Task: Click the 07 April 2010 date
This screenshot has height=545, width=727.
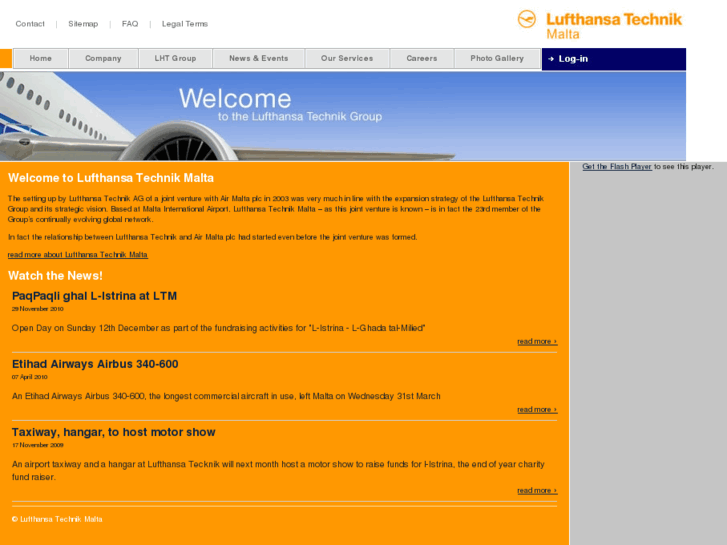Action: 30,377
